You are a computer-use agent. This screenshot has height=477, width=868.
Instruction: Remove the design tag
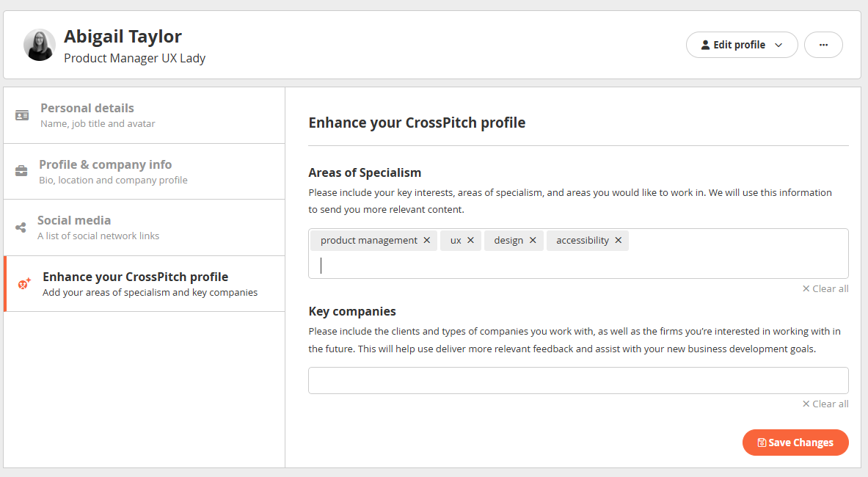pos(533,240)
